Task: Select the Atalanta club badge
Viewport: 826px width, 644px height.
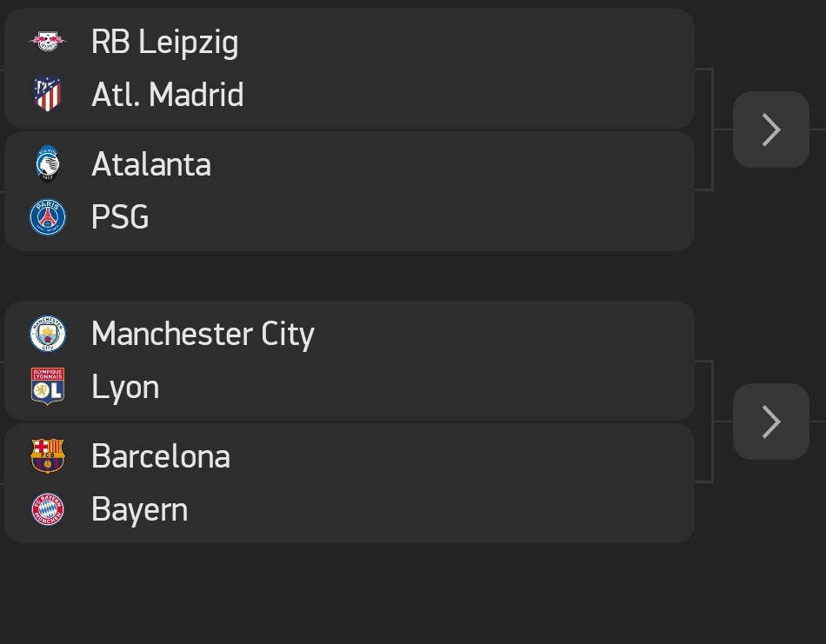Action: (x=48, y=163)
